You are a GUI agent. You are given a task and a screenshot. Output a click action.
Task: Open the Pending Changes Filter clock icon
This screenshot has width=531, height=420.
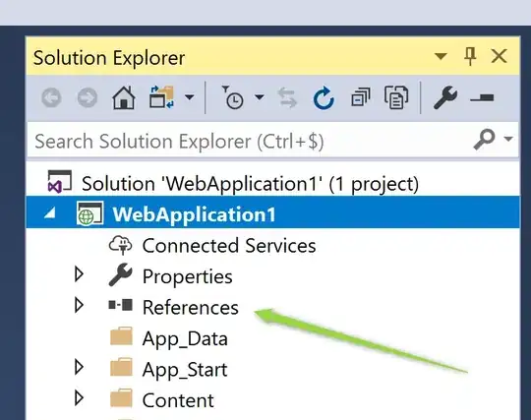[x=233, y=97]
